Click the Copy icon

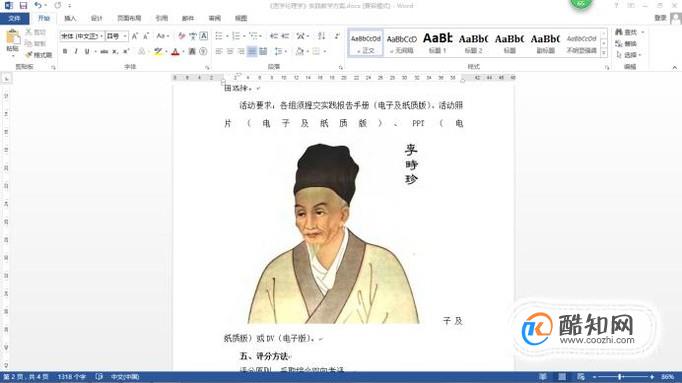pyautogui.click(x=29, y=43)
